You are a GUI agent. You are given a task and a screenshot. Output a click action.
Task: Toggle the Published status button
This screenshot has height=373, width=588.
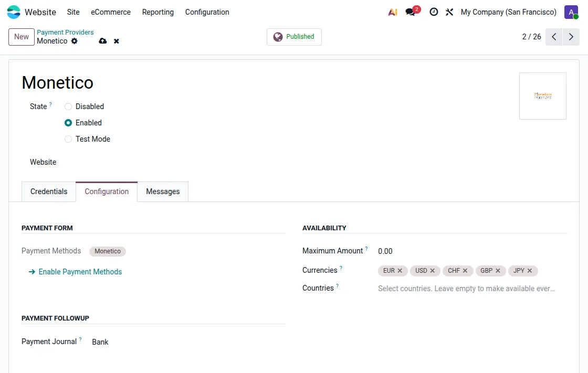pyautogui.click(x=294, y=37)
